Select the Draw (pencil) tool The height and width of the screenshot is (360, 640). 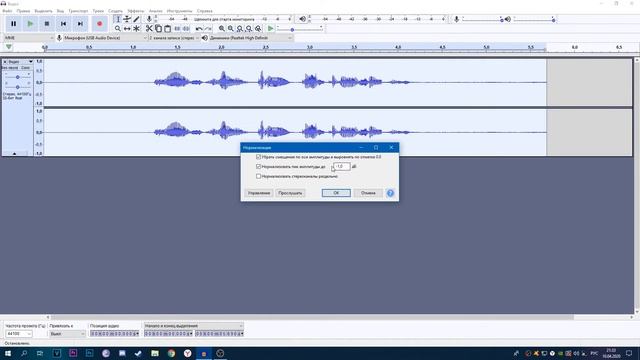click(136, 19)
